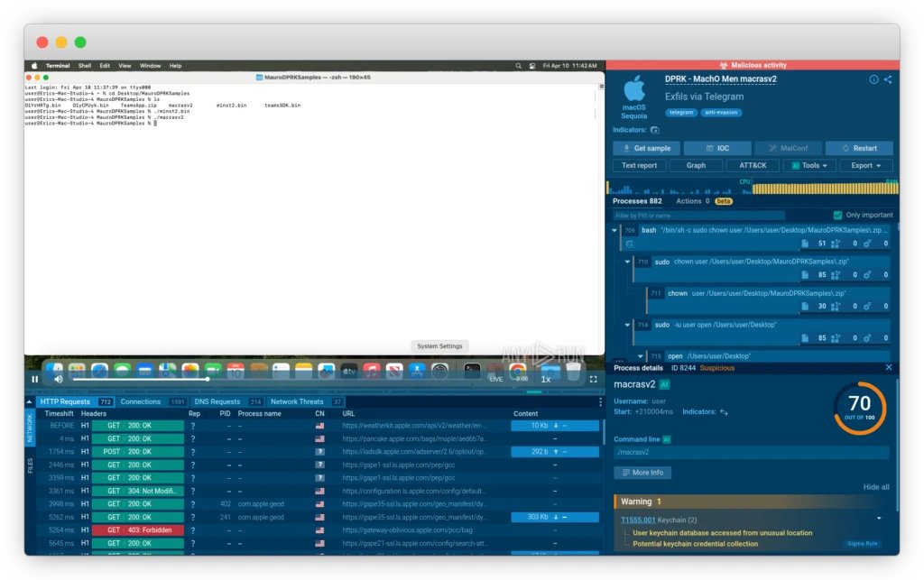Switch to the Connections tab
The height and width of the screenshot is (580, 924).
click(x=152, y=401)
